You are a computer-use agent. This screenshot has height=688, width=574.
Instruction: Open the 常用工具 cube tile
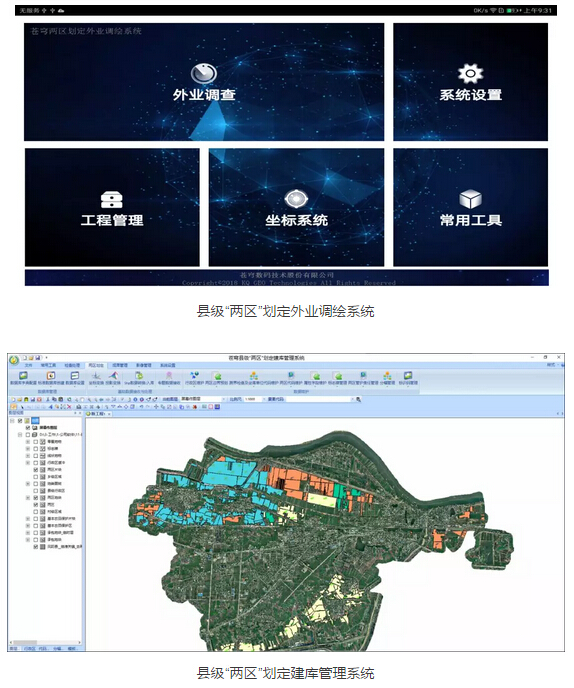[470, 207]
